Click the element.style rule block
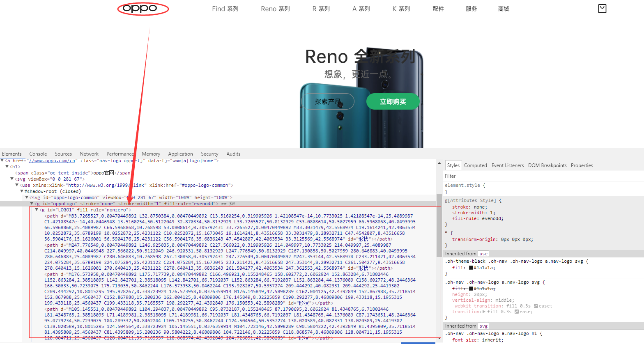Image resolution: width=644 pixels, height=344 pixels. [544, 188]
